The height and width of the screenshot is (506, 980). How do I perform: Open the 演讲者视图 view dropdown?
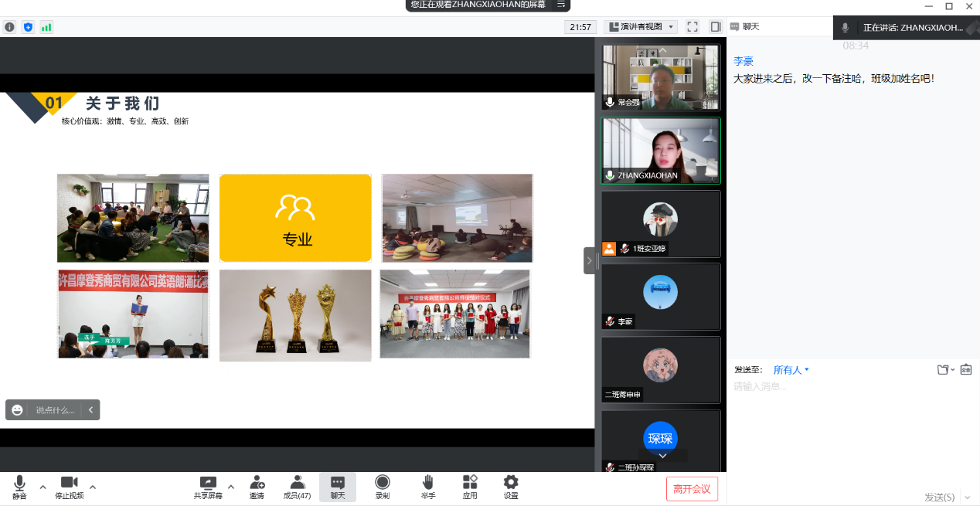click(x=641, y=27)
